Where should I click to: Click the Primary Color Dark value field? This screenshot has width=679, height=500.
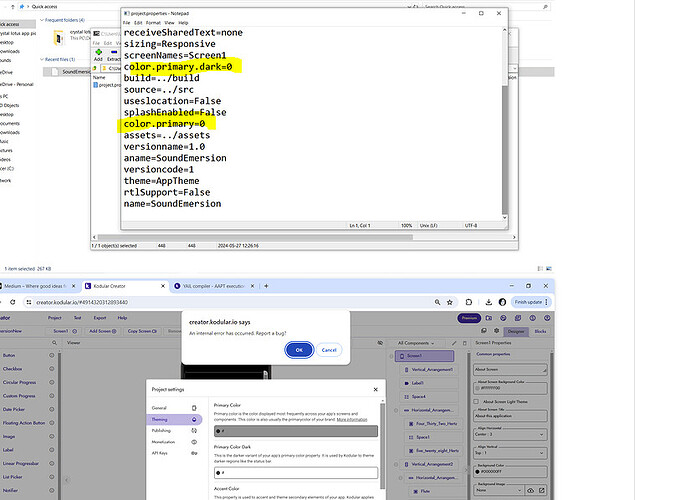(x=296, y=473)
